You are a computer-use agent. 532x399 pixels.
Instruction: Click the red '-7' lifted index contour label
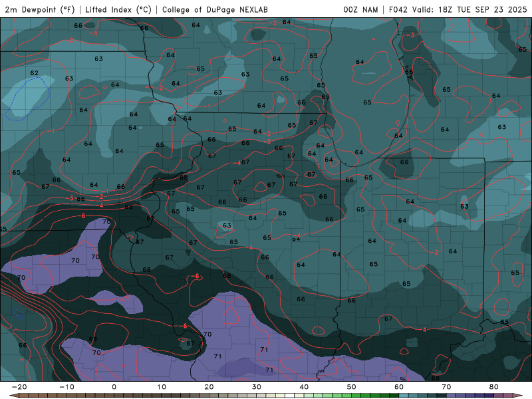tap(124, 299)
